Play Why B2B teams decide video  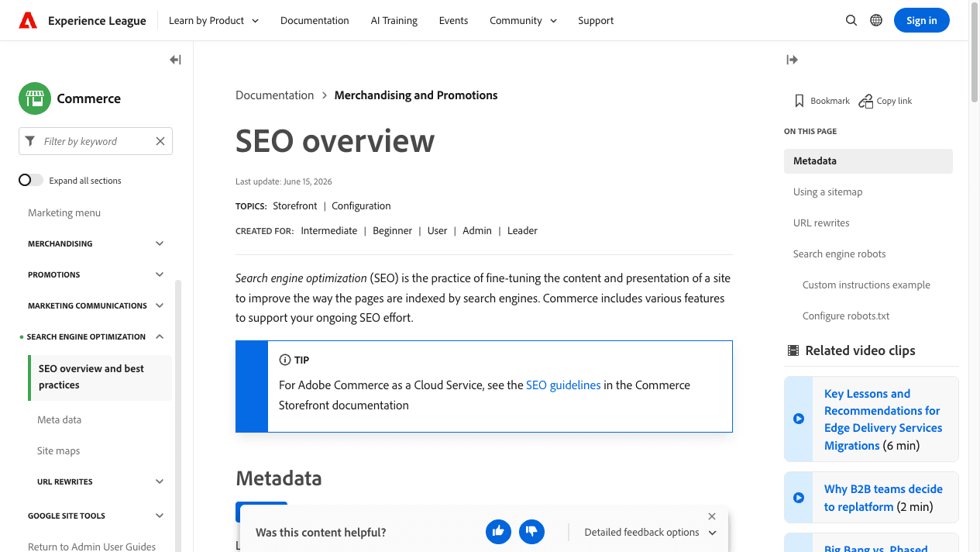(799, 498)
